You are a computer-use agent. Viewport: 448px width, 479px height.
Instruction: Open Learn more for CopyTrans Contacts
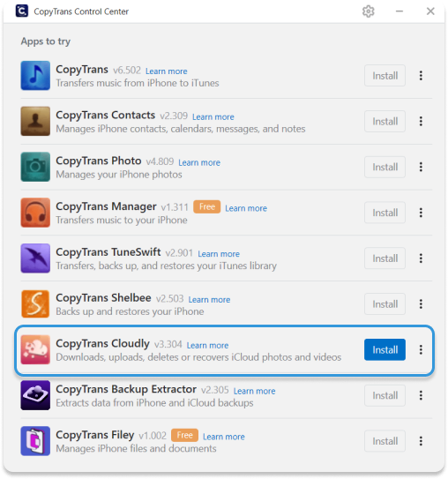point(213,117)
